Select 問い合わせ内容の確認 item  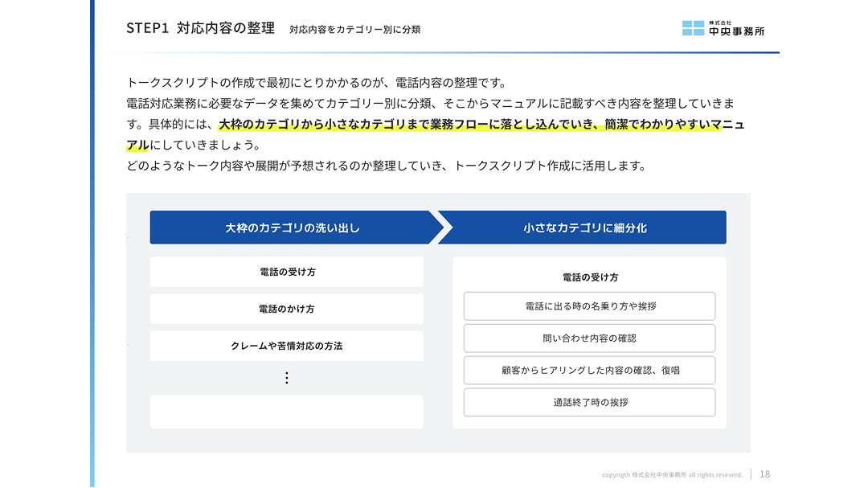tap(590, 338)
